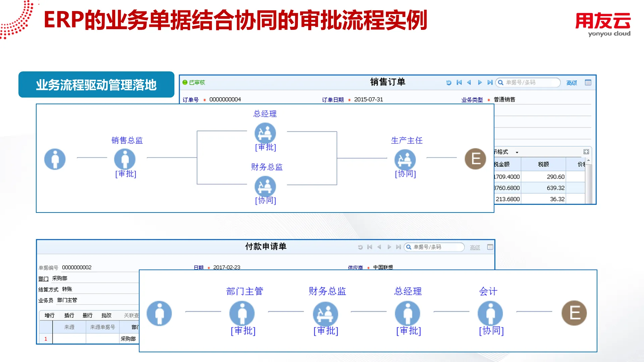Select the start person node in sales flow
This screenshot has height=362, width=644.
coord(55,159)
